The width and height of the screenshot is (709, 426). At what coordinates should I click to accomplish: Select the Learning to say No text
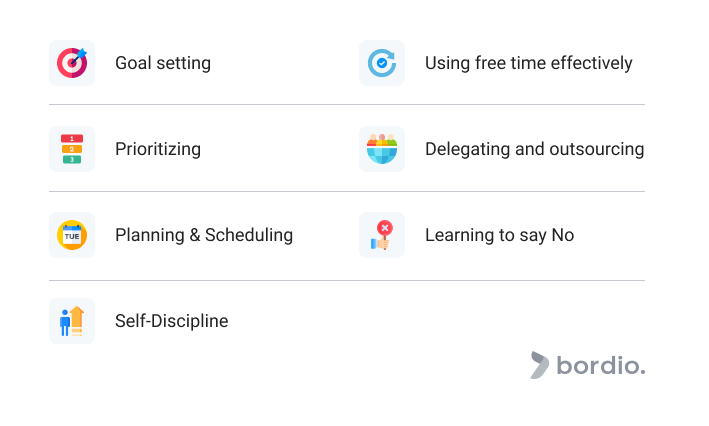tap(499, 235)
